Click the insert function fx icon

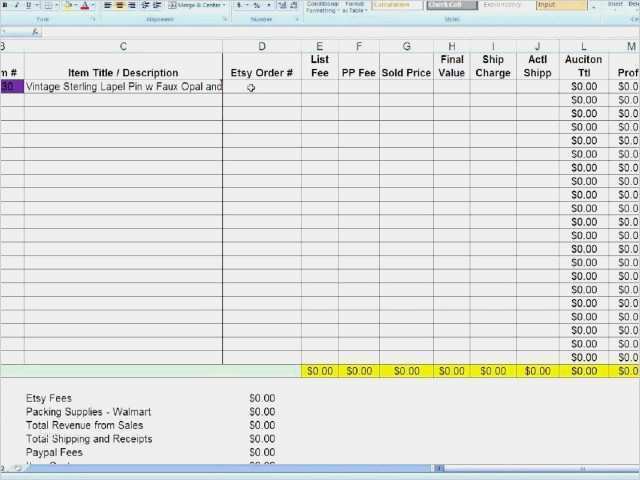pyautogui.click(x=35, y=32)
